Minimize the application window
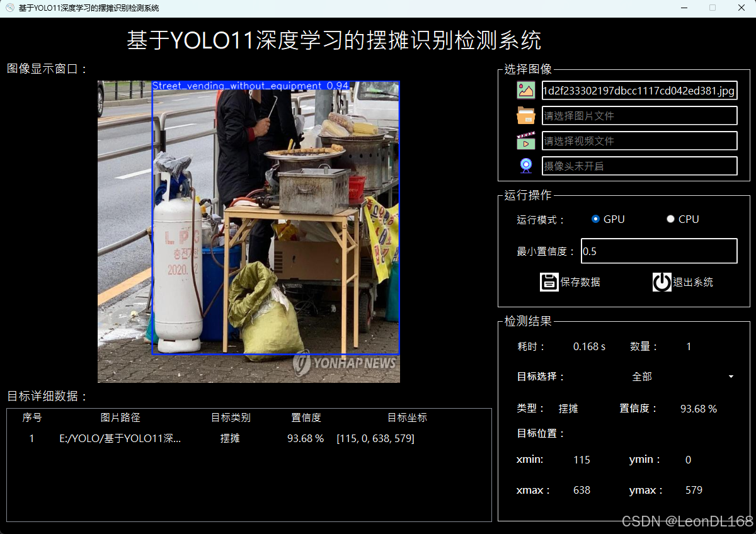Image resolution: width=756 pixels, height=534 pixels. pyautogui.click(x=684, y=8)
